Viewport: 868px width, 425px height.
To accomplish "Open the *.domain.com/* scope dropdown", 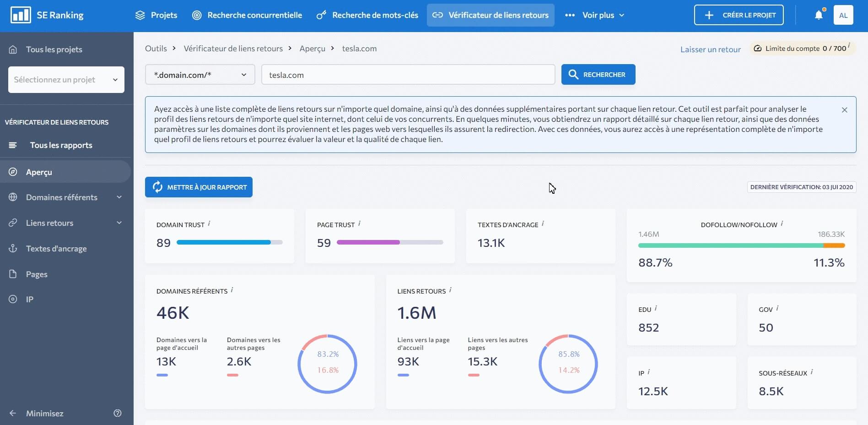I will [x=200, y=75].
